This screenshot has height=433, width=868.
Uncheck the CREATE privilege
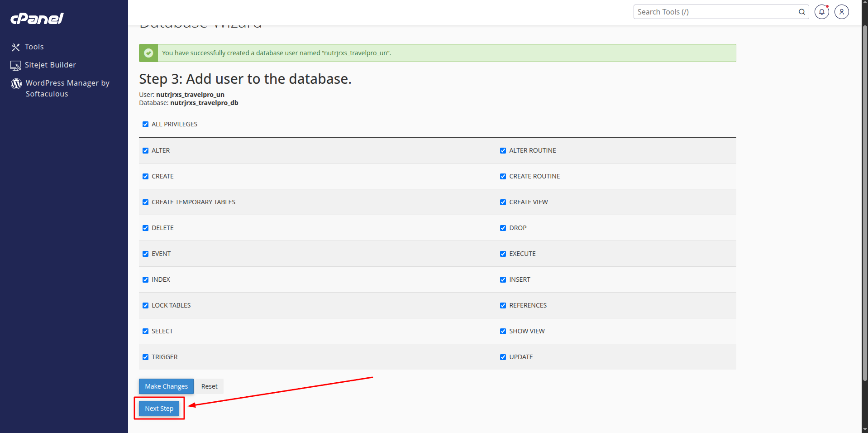tap(145, 176)
